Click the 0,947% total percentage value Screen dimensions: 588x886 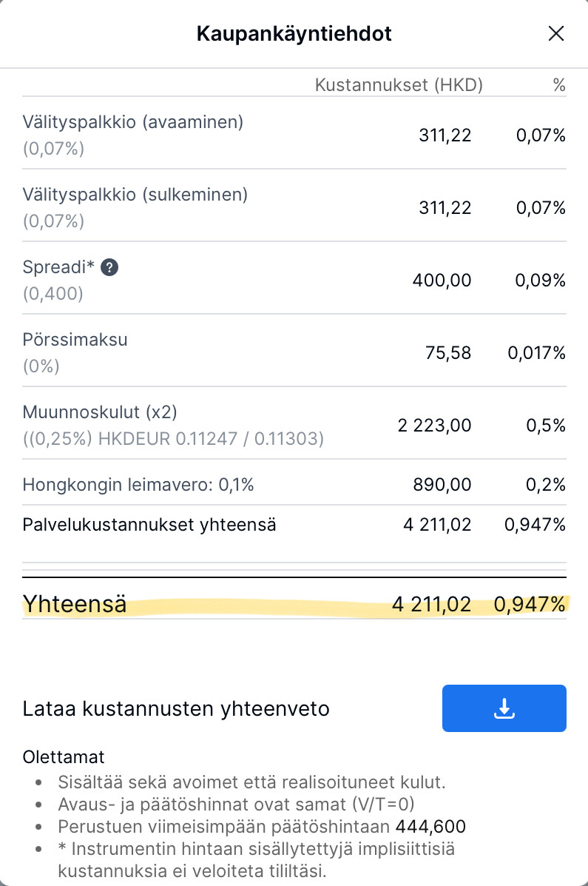530,604
